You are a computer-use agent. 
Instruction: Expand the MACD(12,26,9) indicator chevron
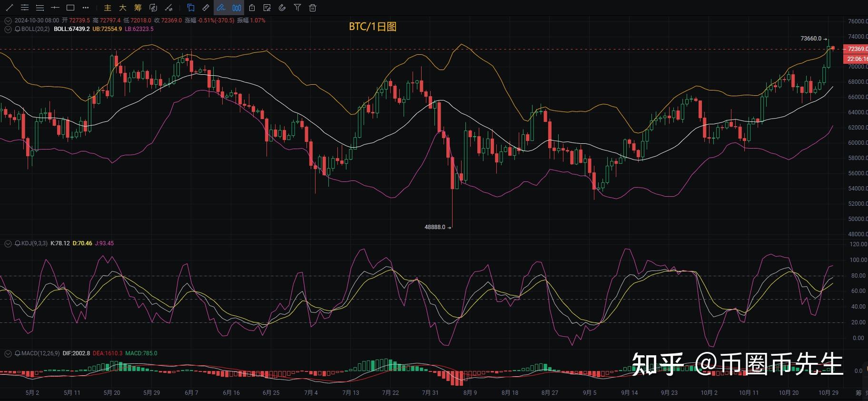coord(8,353)
